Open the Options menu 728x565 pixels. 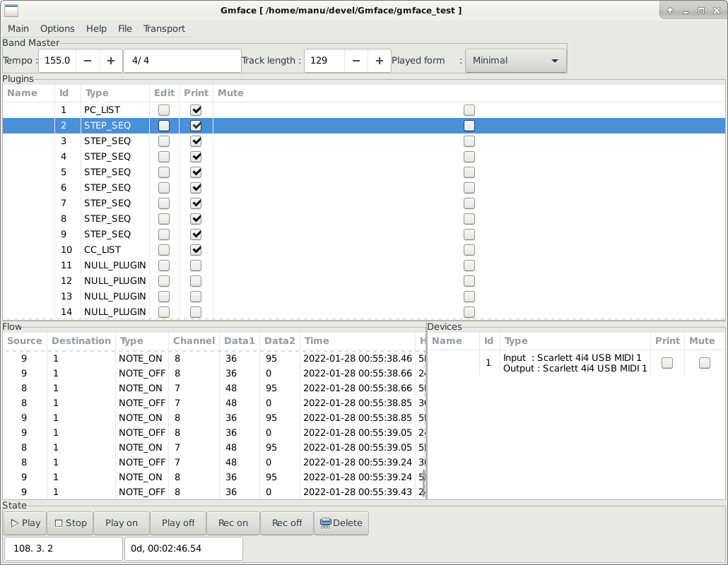[57, 29]
